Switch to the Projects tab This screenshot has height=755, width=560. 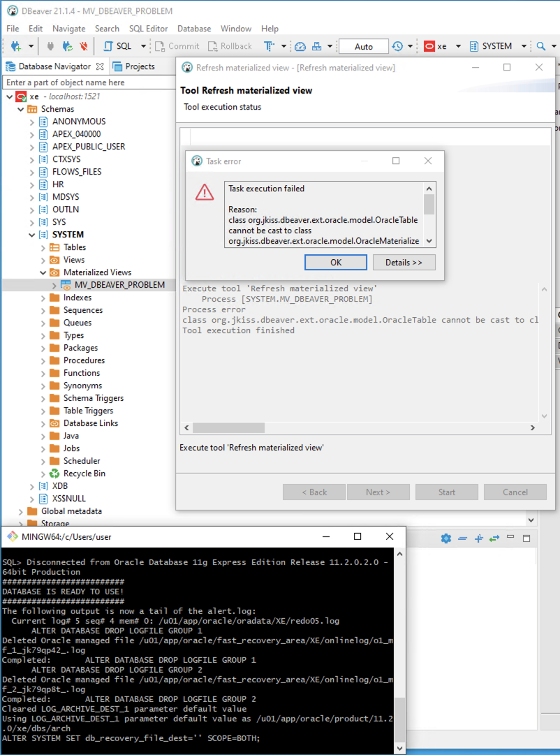click(x=140, y=66)
